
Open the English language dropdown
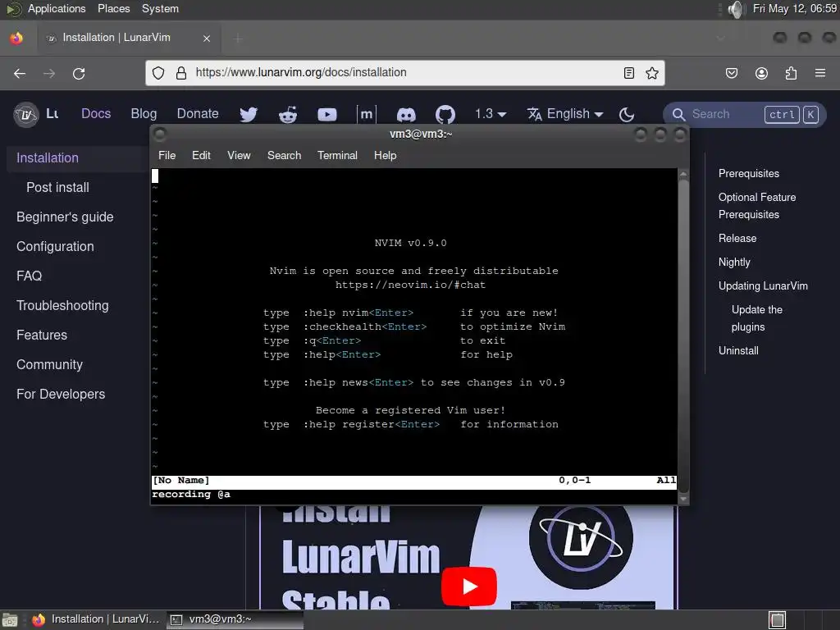(x=565, y=113)
